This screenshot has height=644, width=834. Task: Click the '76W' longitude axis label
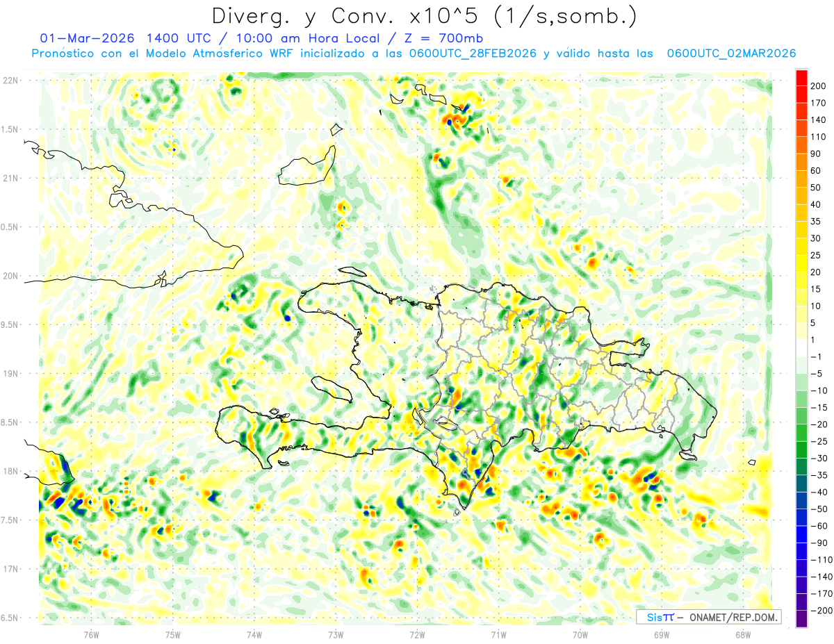pyautogui.click(x=91, y=634)
